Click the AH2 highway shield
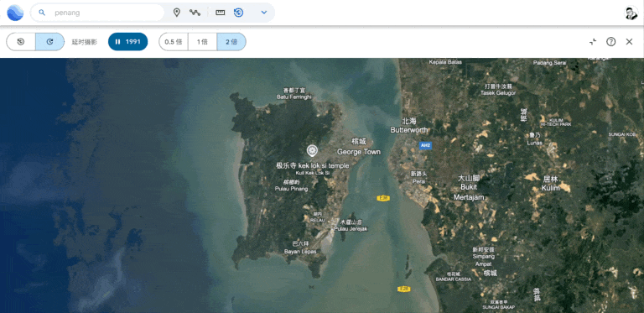 pyautogui.click(x=425, y=145)
